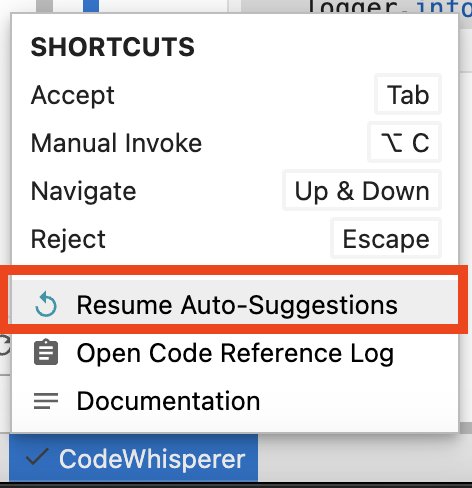Click the checkmark icon beside CodeWhisperer

tap(37, 457)
